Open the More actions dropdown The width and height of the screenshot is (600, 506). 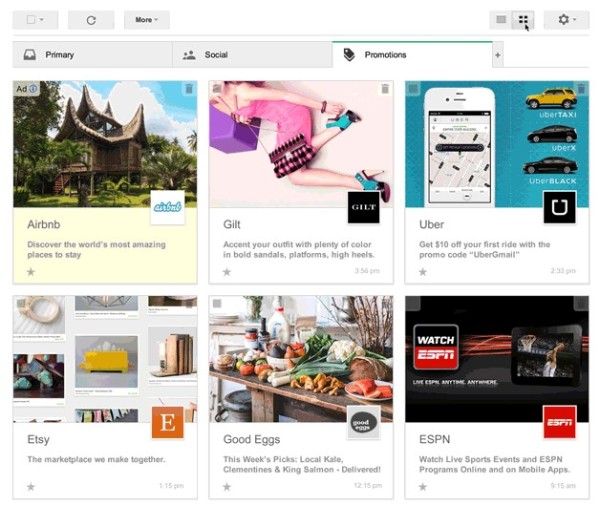(147, 20)
